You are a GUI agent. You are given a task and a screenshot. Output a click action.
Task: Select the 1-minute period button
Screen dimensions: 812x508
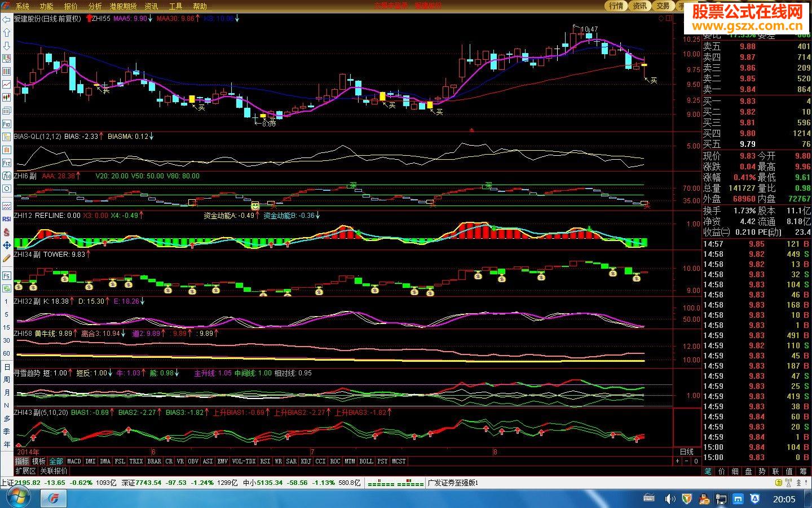6,301
